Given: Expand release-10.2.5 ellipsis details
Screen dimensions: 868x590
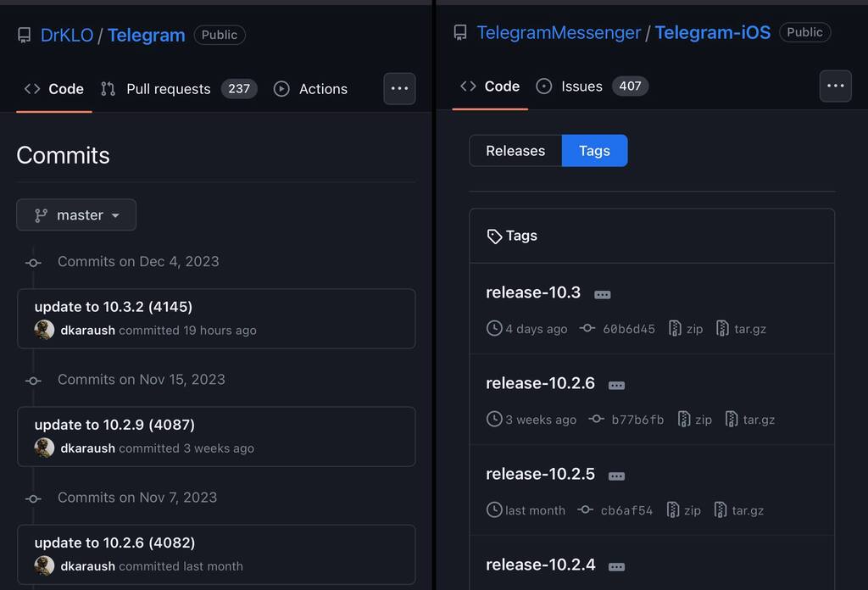Looking at the screenshot, I should click(x=617, y=476).
